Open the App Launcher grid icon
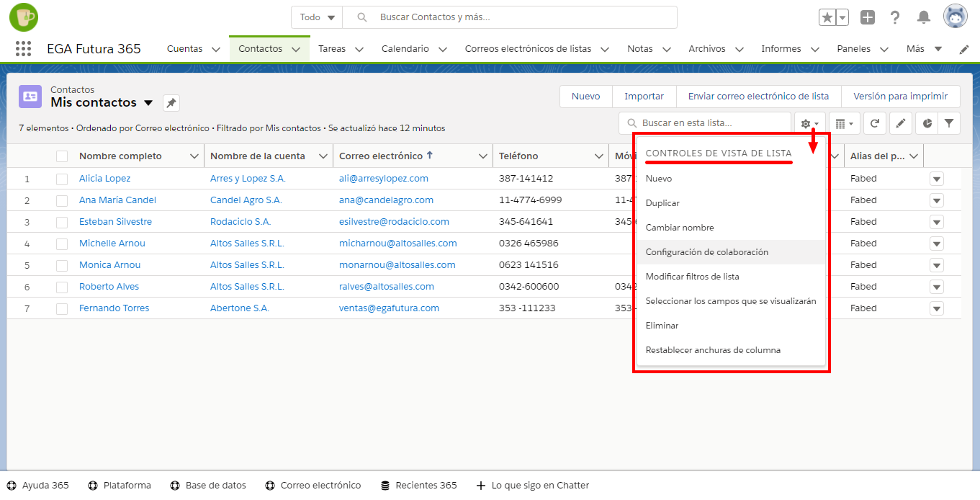This screenshot has width=980, height=500. click(x=23, y=49)
